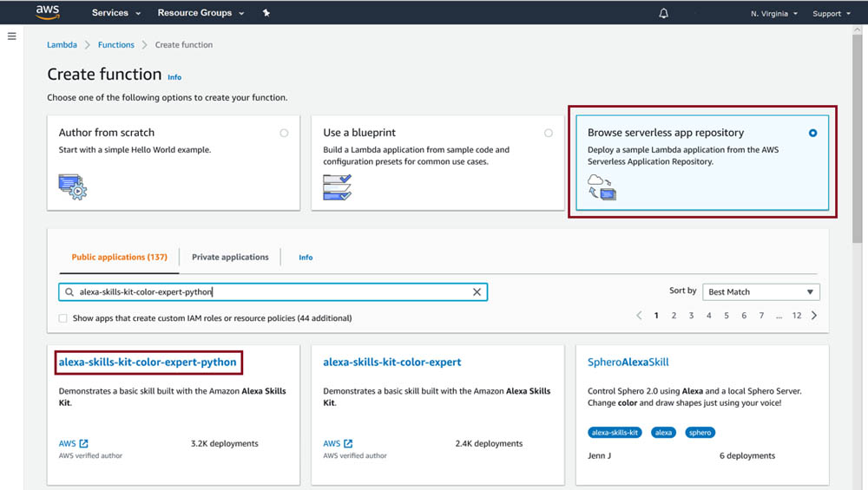This screenshot has width=868, height=490.
Task: Expand the Resource Groups menu
Action: click(201, 13)
